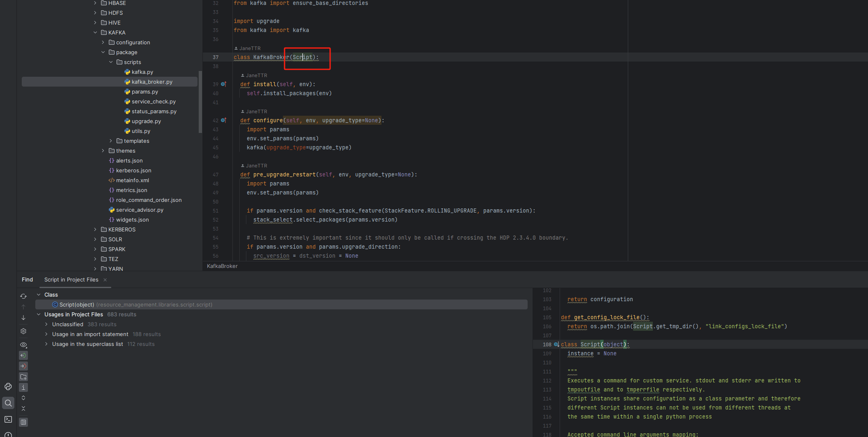Collapse the scripts folder

111,62
